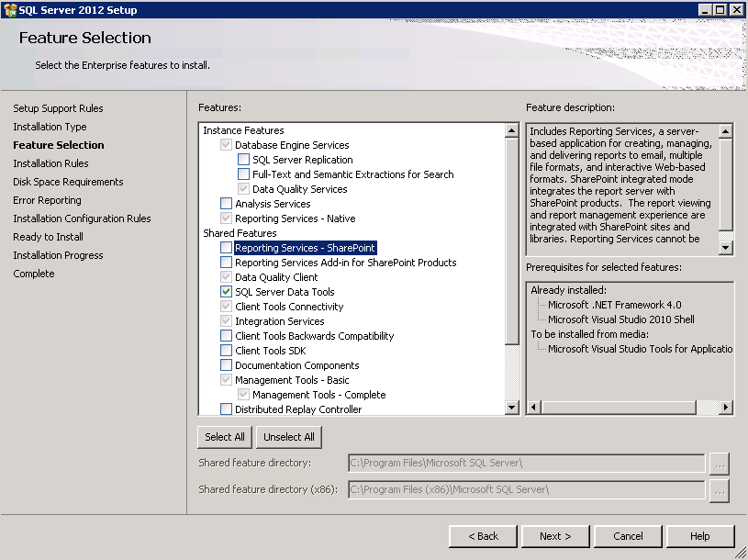This screenshot has width=748, height=560.
Task: Toggle Client Tools Connectivity checkbox
Action: click(226, 307)
